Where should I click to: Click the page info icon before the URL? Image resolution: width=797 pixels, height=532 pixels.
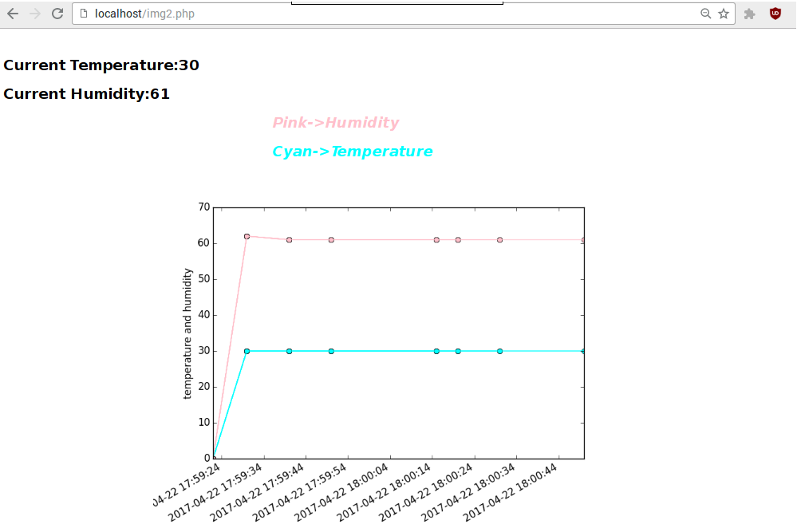[83, 14]
